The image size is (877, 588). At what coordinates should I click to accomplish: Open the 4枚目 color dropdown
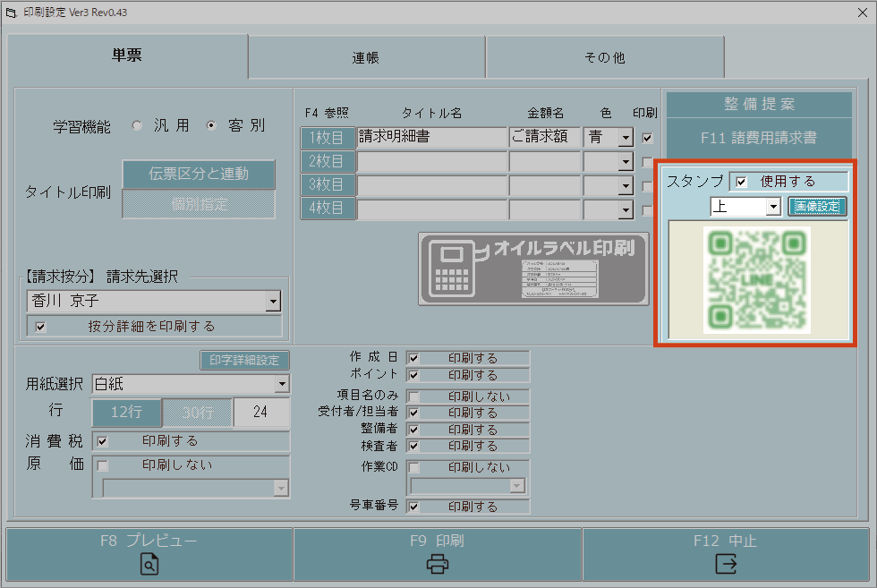pyautogui.click(x=626, y=209)
